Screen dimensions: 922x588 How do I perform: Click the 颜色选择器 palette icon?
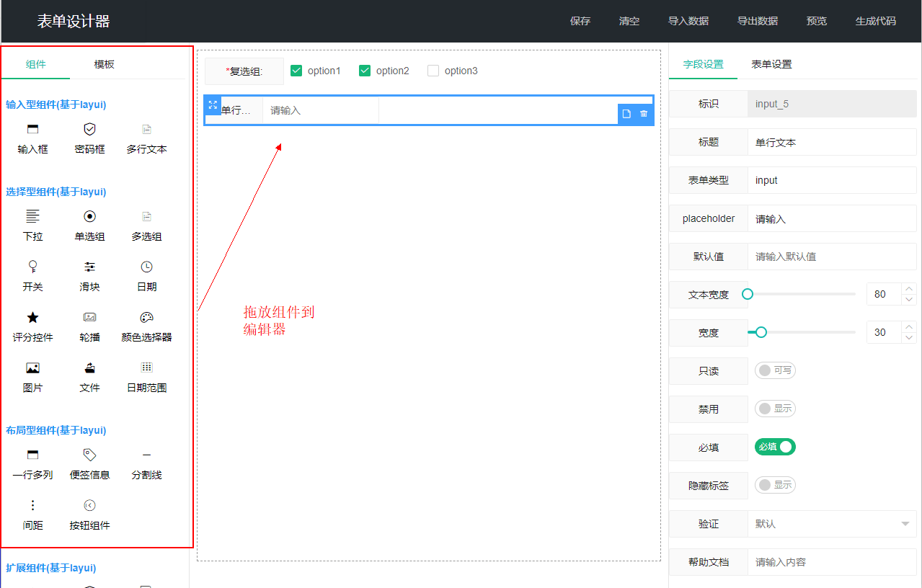click(146, 317)
